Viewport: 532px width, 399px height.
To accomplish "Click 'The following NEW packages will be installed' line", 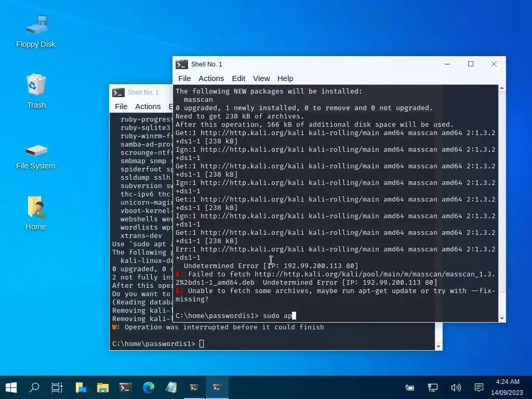I will 269,91.
